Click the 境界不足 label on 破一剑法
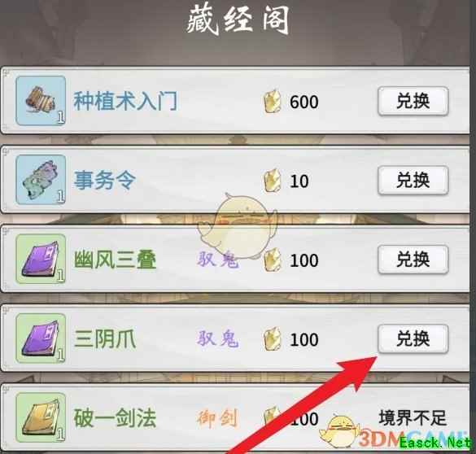 point(413,418)
